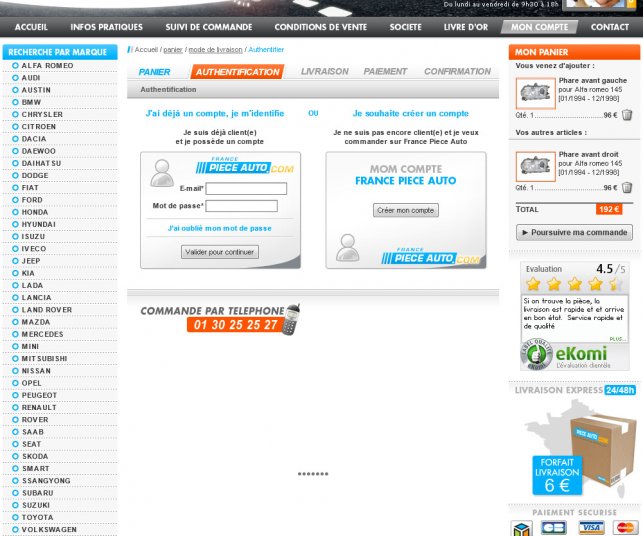Click the eKomi quality label badge
Image resolution: width=643 pixels, height=536 pixels.
coord(536,354)
